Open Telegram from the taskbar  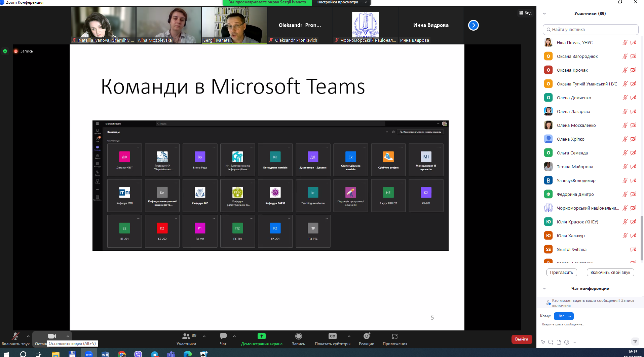(155, 354)
